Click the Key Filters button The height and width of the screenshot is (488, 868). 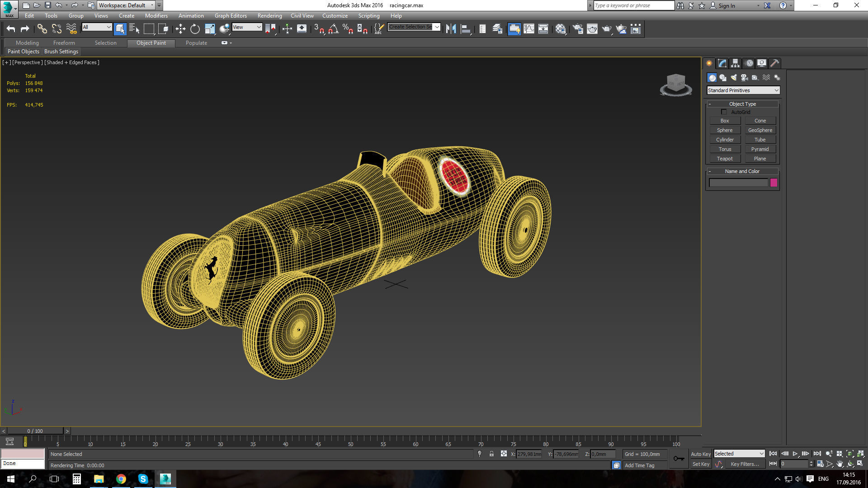[745, 464]
